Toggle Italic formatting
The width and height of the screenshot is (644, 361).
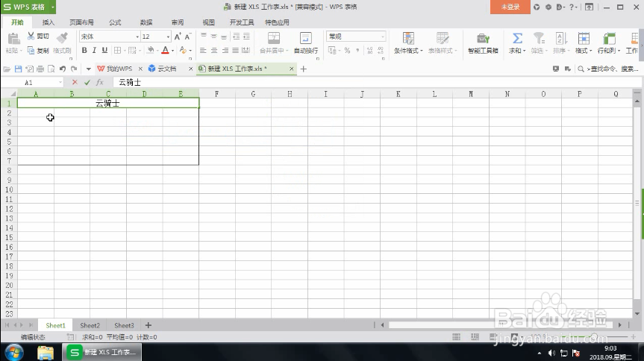95,50
